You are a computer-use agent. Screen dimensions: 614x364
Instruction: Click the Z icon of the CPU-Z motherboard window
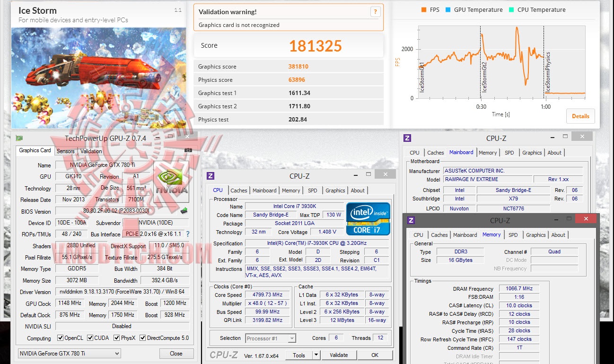(x=407, y=138)
